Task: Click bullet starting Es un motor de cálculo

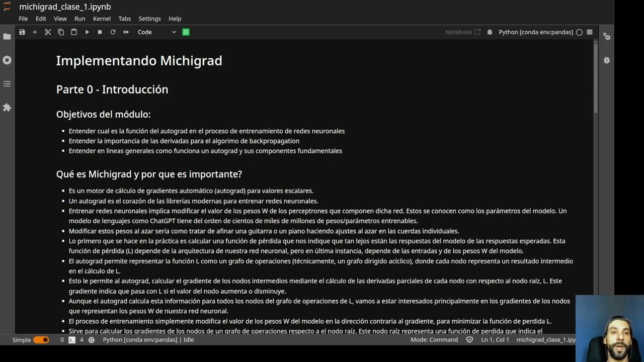Action: coord(191,191)
